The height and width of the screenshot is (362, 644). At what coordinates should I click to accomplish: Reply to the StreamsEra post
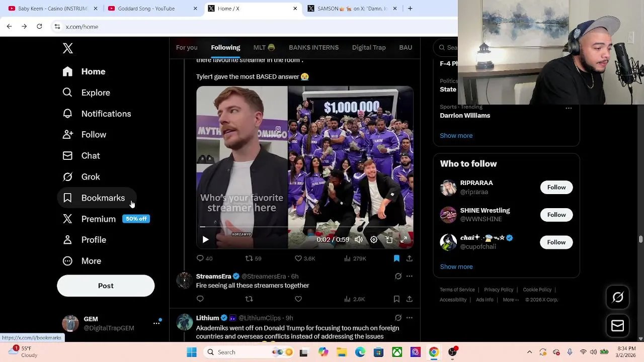click(200, 299)
